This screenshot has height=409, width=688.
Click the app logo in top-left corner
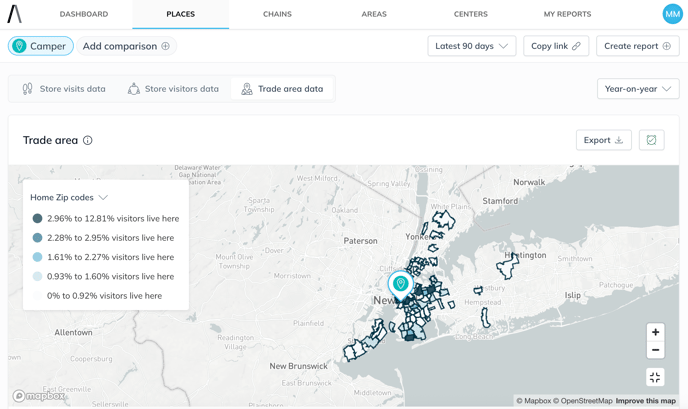pyautogui.click(x=15, y=14)
